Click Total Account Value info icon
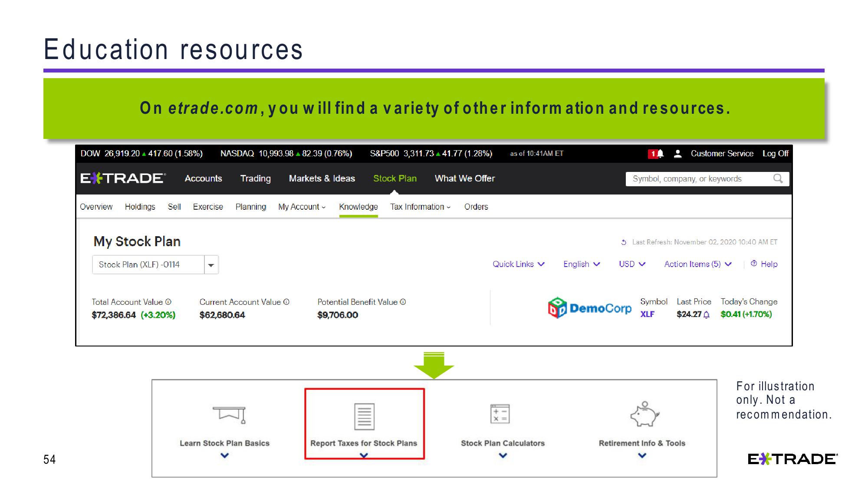This screenshot has width=868, height=488. [168, 302]
